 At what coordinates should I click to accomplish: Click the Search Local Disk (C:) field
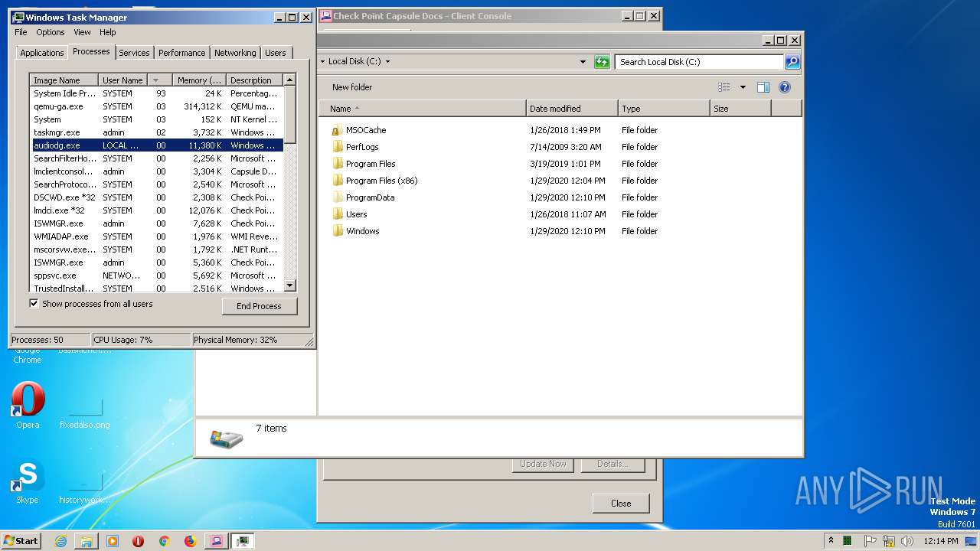[x=701, y=62]
